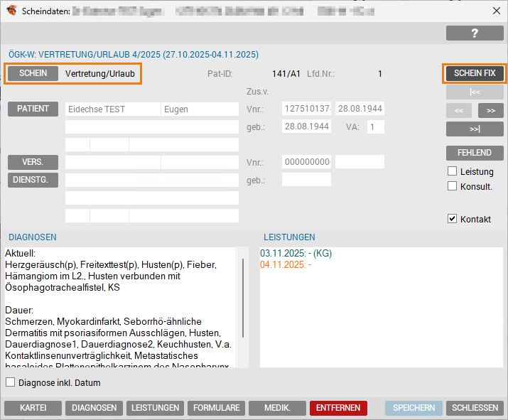Uncheck the Kontakt checkbox
Screen dimensions: 508x420
453,219
